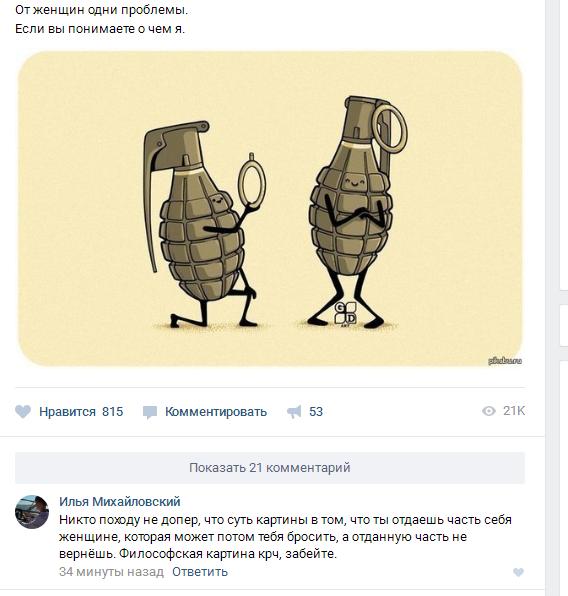Screen dimensions: 568x596
Task: Click the megaphone share icon
Action: tap(294, 412)
